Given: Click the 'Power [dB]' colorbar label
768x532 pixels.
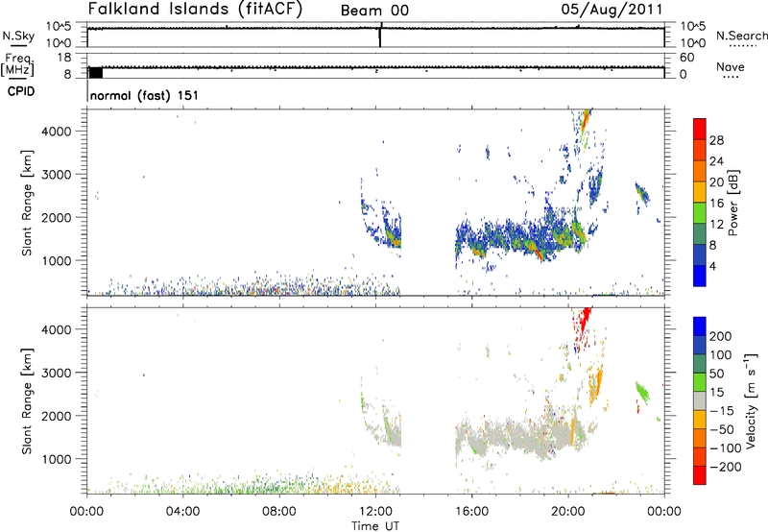Looking at the screenshot, I should click(733, 203).
